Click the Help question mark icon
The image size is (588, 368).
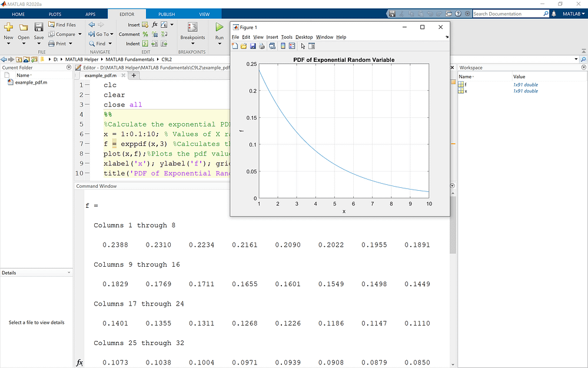tap(458, 14)
